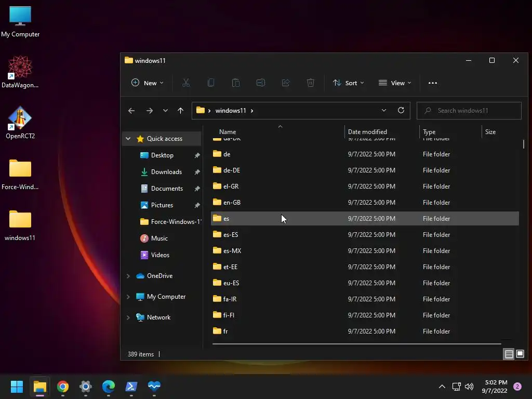This screenshot has width=532, height=399.
Task: Open the network icon in the tray
Action: [456, 387]
